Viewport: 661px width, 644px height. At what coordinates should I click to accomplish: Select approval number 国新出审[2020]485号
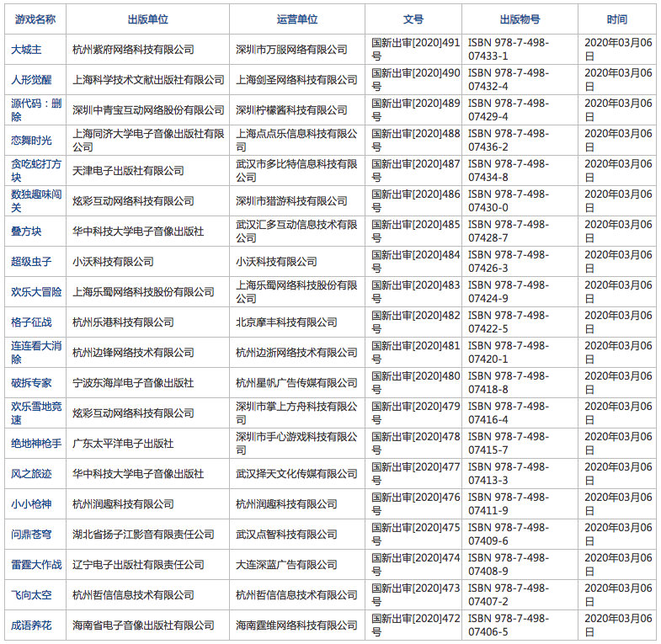click(416, 232)
